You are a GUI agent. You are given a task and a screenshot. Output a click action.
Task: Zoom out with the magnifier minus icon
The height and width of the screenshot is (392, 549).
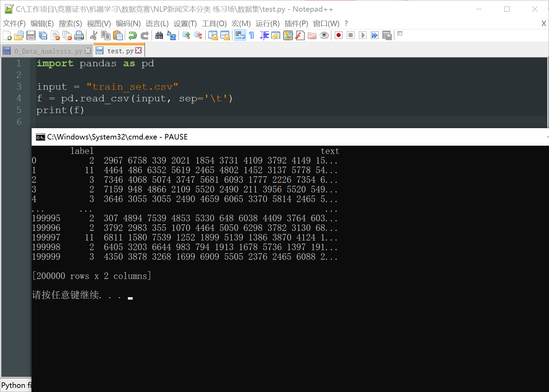point(198,35)
